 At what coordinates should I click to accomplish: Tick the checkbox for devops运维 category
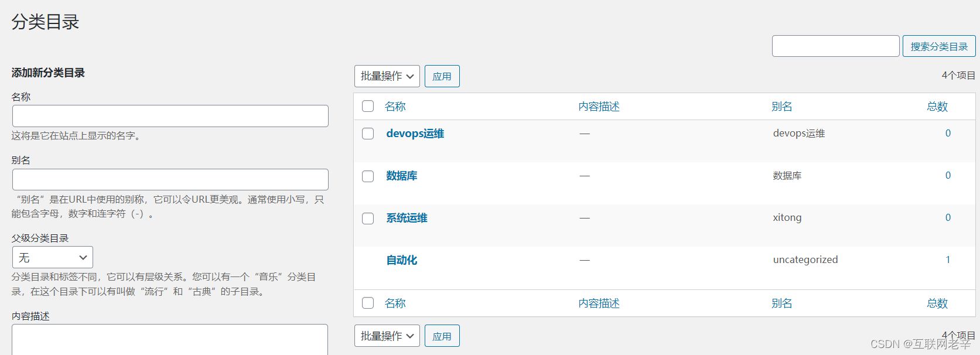[x=368, y=134]
